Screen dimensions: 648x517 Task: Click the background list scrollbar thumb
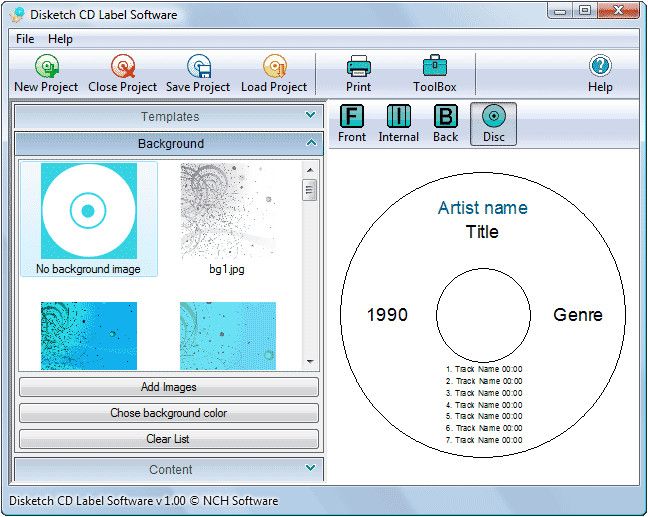pos(310,190)
